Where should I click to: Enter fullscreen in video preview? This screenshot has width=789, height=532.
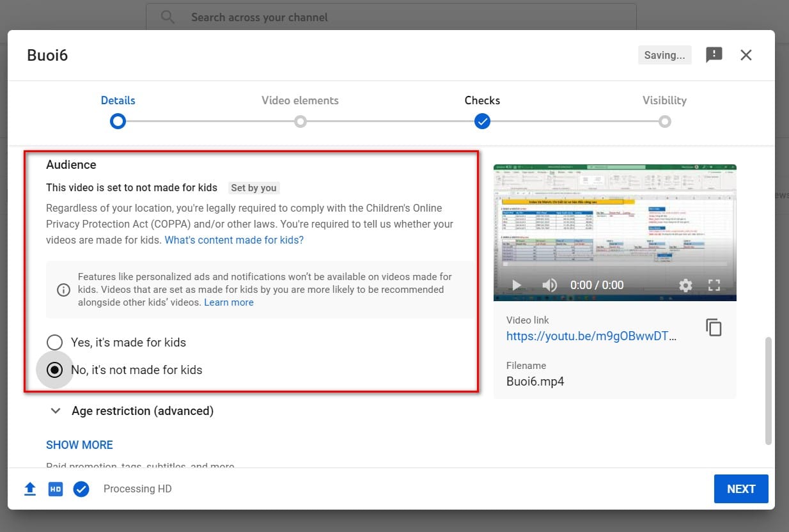(x=714, y=285)
